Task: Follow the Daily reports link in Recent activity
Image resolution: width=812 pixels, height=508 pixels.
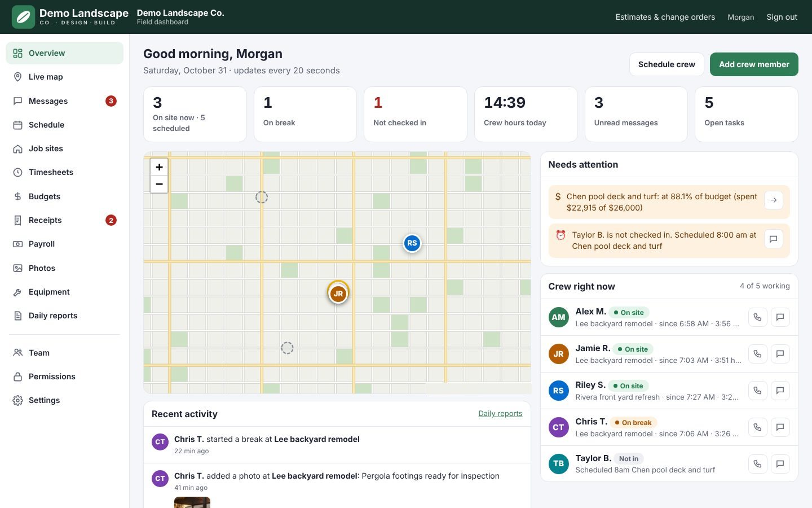Action: pyautogui.click(x=500, y=414)
